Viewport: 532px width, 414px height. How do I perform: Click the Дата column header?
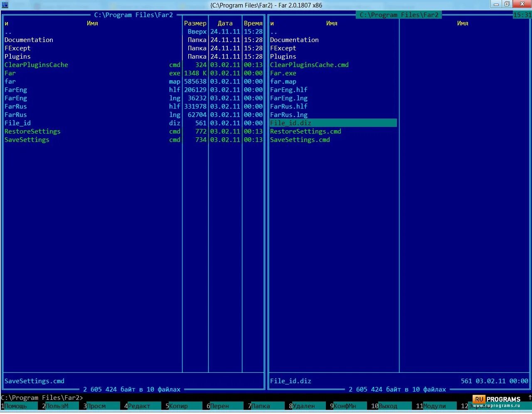(x=225, y=23)
